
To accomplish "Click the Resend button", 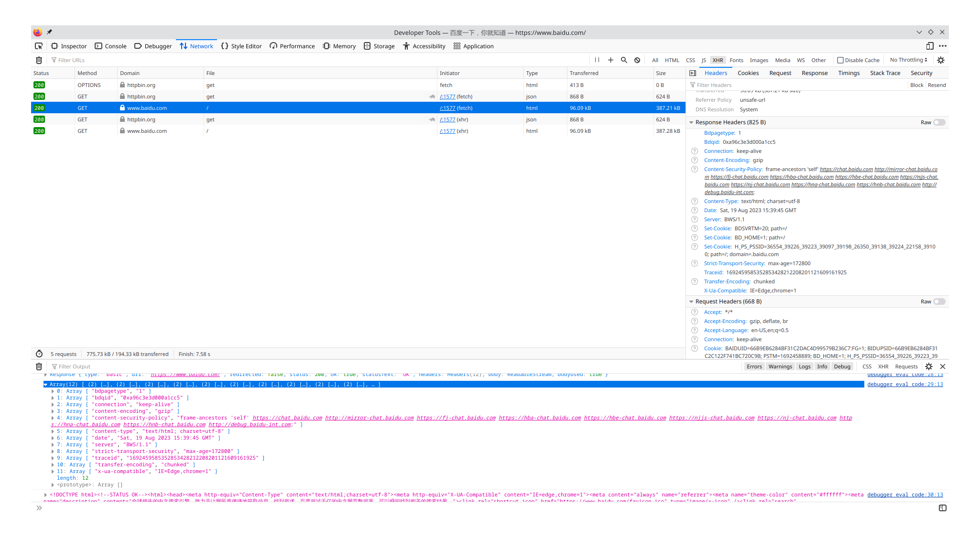I will (x=936, y=85).
